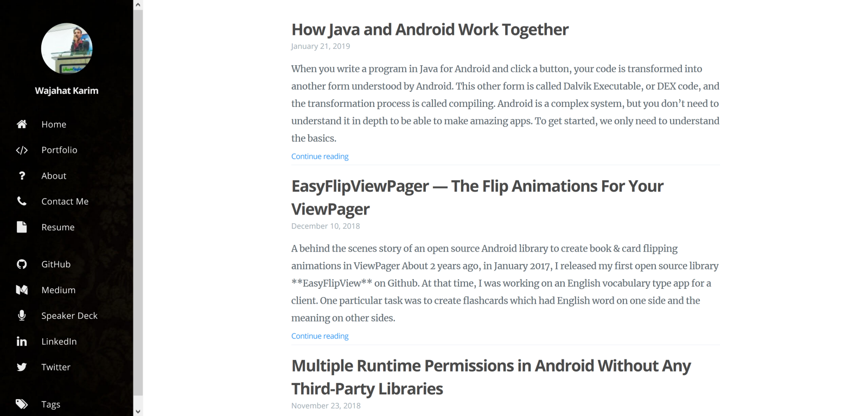Screen dimensions: 868x416
Task: Continue reading the Java and Android post
Action: [320, 156]
